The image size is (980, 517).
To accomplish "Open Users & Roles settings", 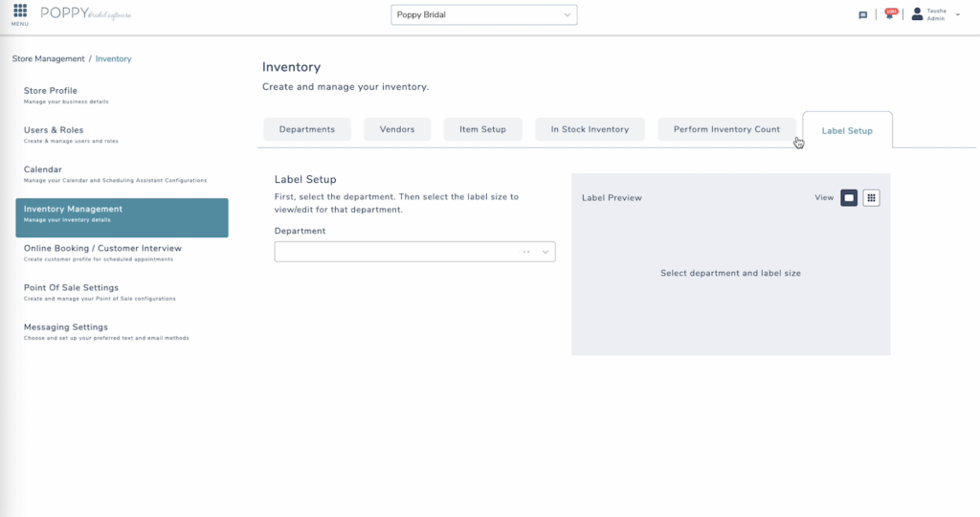I will tap(54, 130).
